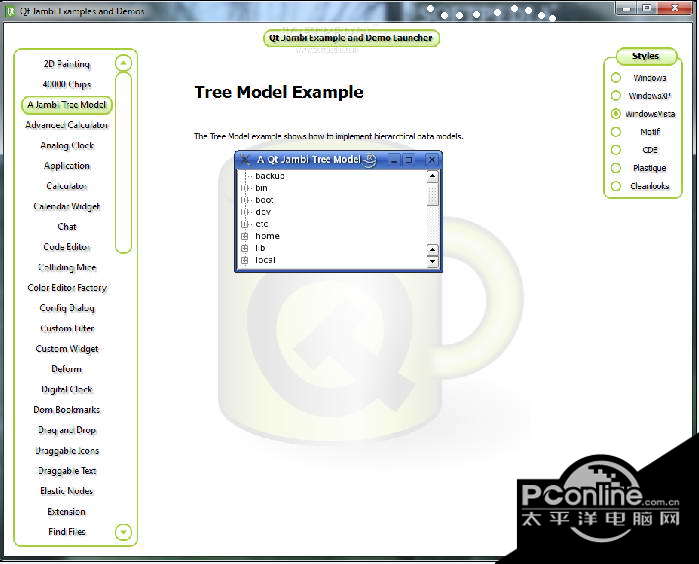Open the Application example

pyautogui.click(x=67, y=166)
